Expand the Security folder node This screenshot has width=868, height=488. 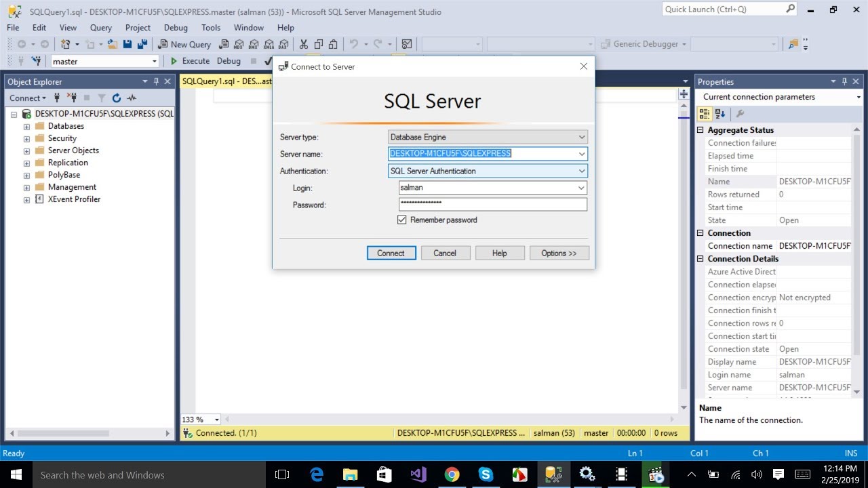tap(26, 139)
